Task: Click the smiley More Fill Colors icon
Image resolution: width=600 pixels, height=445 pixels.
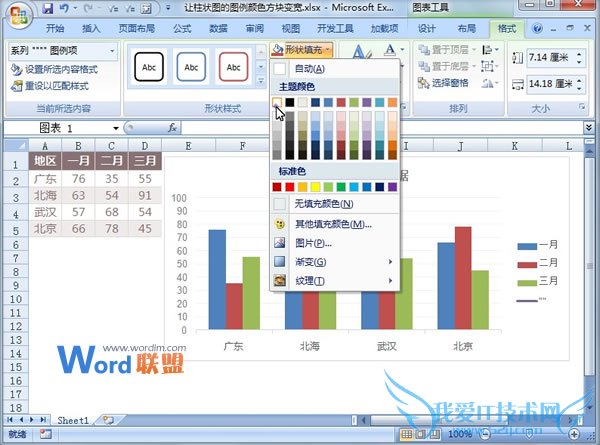Action: click(x=280, y=224)
